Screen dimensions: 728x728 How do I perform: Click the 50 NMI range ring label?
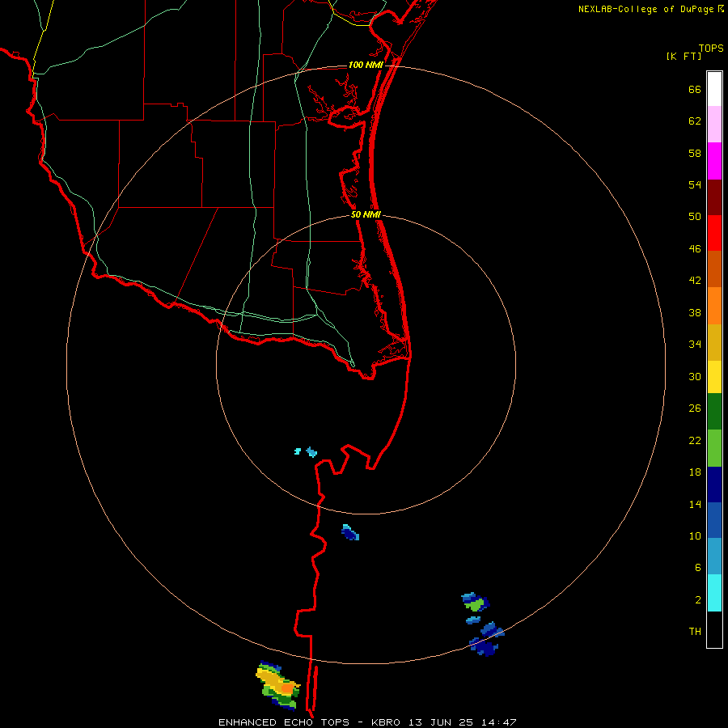pos(366,214)
